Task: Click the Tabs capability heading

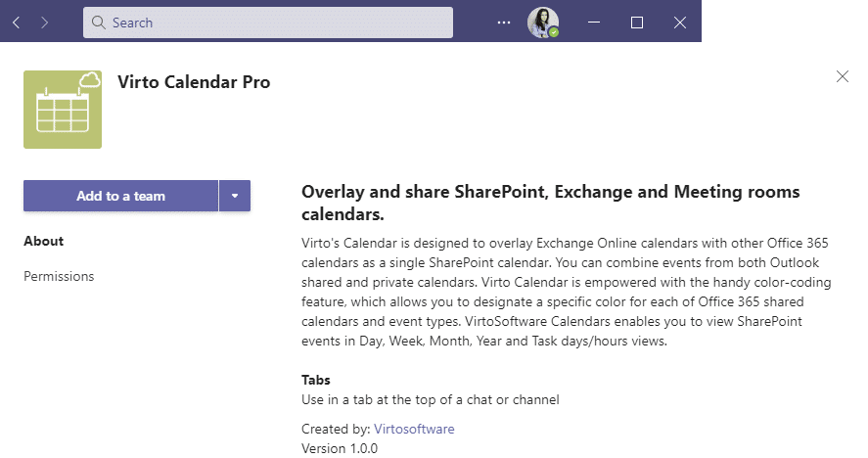Action: point(315,380)
